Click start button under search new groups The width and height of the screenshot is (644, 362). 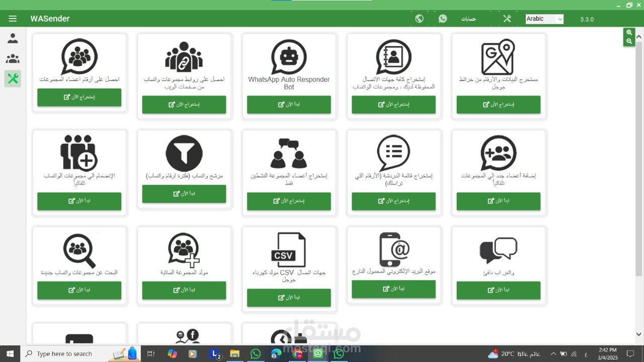click(x=79, y=290)
